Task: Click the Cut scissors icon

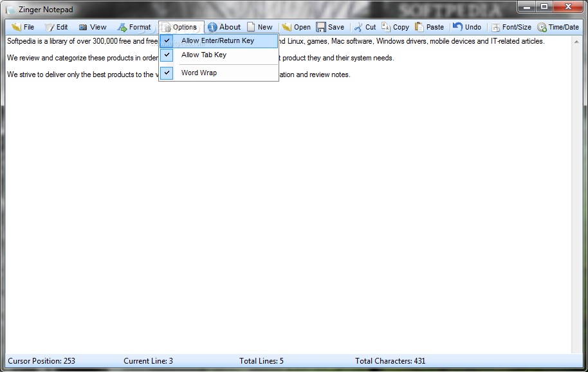Action: pyautogui.click(x=358, y=27)
